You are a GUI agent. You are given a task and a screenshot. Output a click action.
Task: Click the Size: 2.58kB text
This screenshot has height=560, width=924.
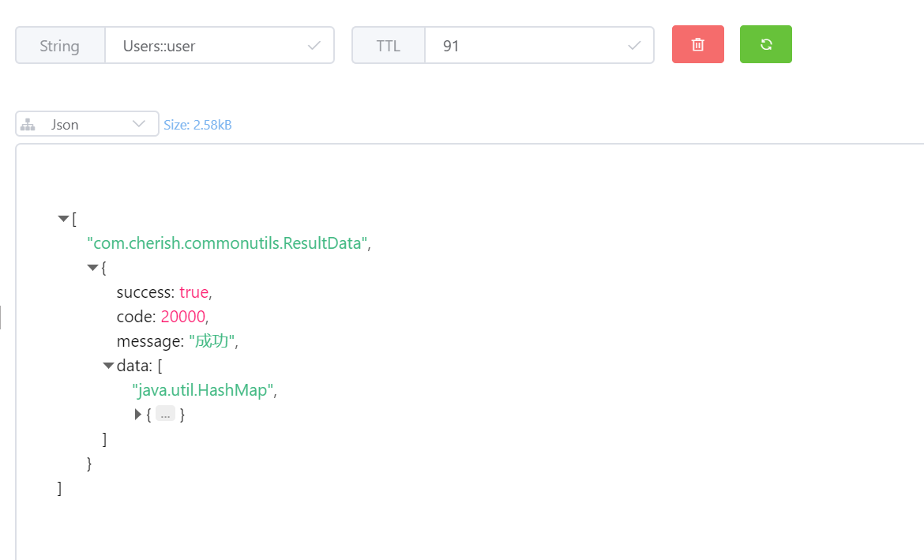(197, 125)
